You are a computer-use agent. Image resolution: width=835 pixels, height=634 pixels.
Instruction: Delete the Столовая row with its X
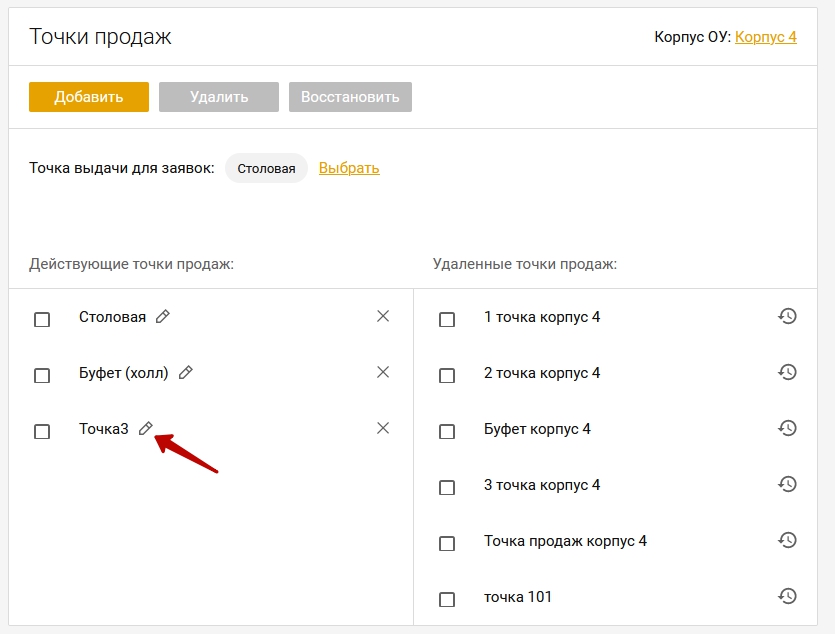383,316
